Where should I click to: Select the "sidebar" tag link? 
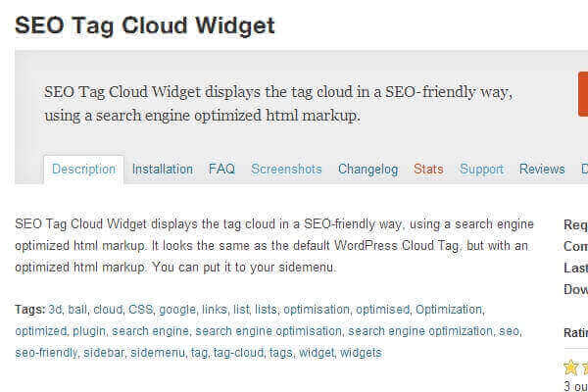pos(104,353)
